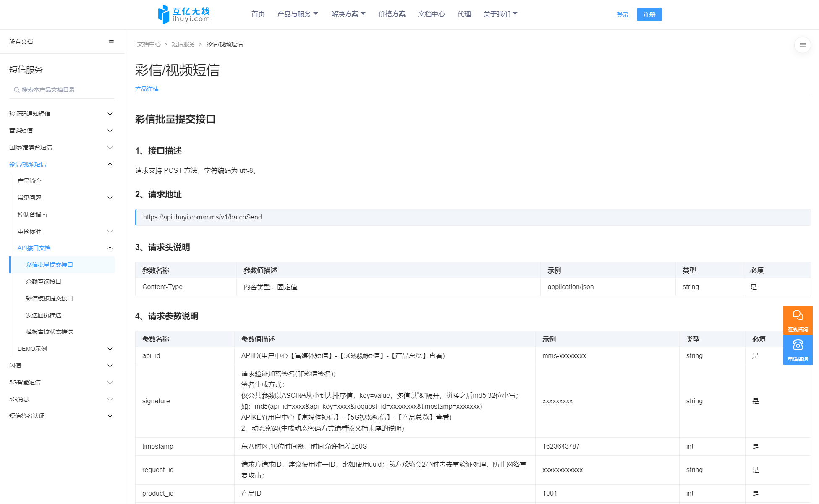Click the search magnifier icon in sidebar
This screenshot has height=504, width=819.
[x=16, y=90]
